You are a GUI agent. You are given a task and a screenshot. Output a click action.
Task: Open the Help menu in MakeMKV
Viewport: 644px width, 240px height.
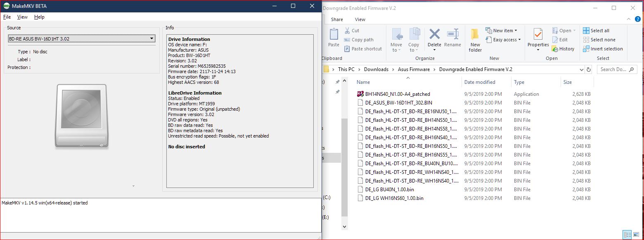tap(39, 17)
